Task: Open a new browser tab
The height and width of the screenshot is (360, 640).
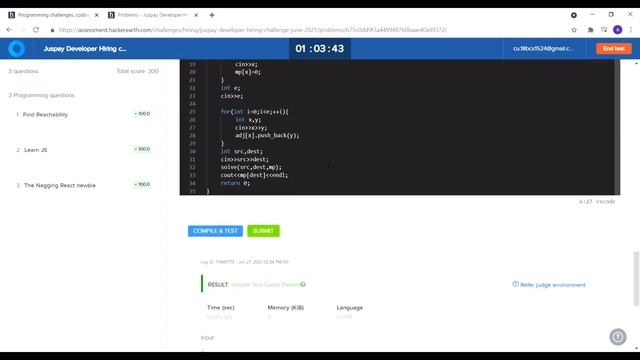Action: click(x=212, y=15)
